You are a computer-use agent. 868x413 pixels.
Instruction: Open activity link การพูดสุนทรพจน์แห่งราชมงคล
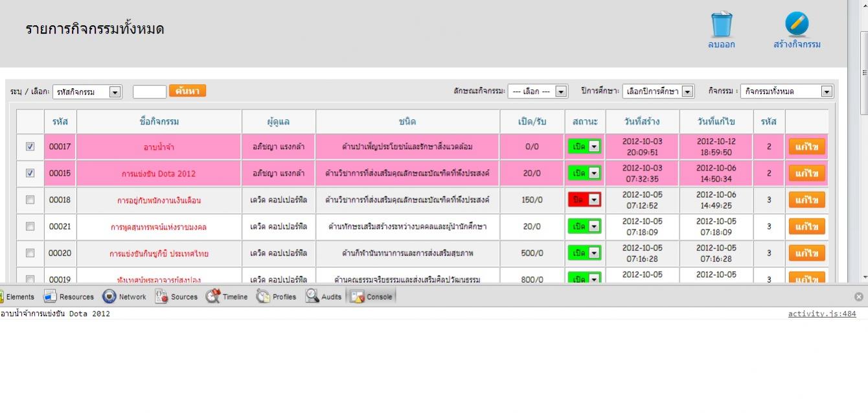coord(159,227)
